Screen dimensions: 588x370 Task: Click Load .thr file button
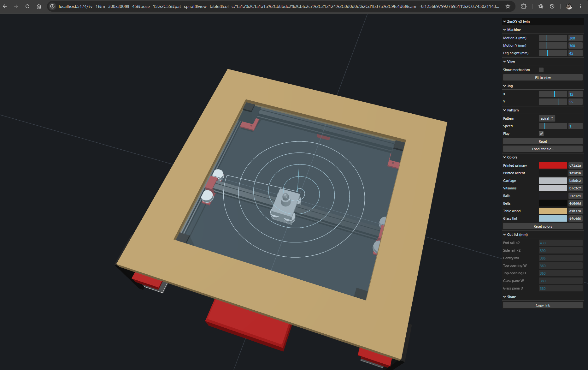pos(543,149)
